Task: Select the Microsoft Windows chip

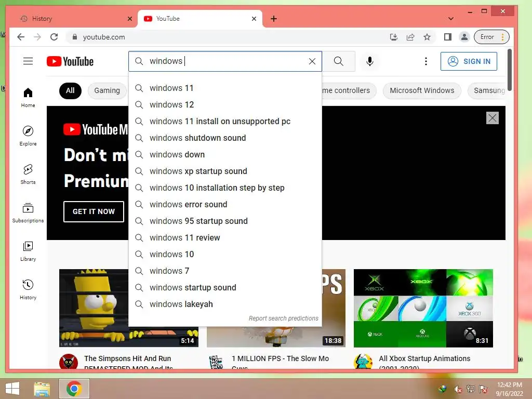Action: point(422,90)
